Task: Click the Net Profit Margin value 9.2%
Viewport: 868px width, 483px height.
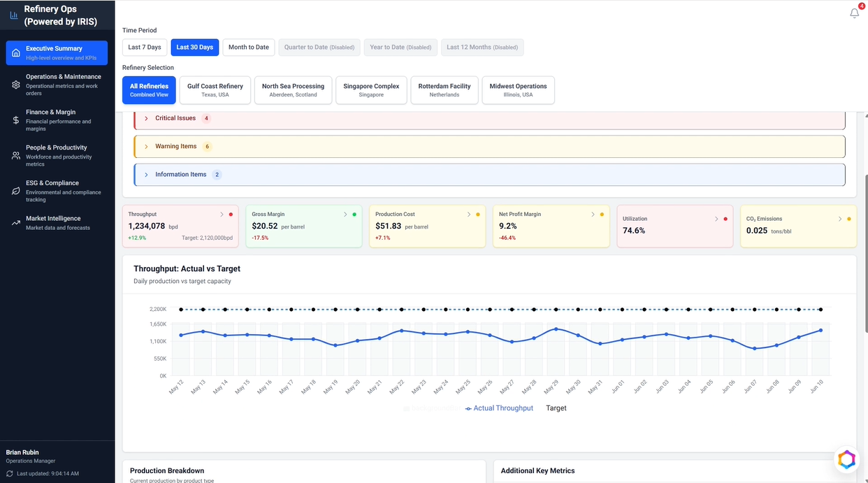Action: (508, 226)
